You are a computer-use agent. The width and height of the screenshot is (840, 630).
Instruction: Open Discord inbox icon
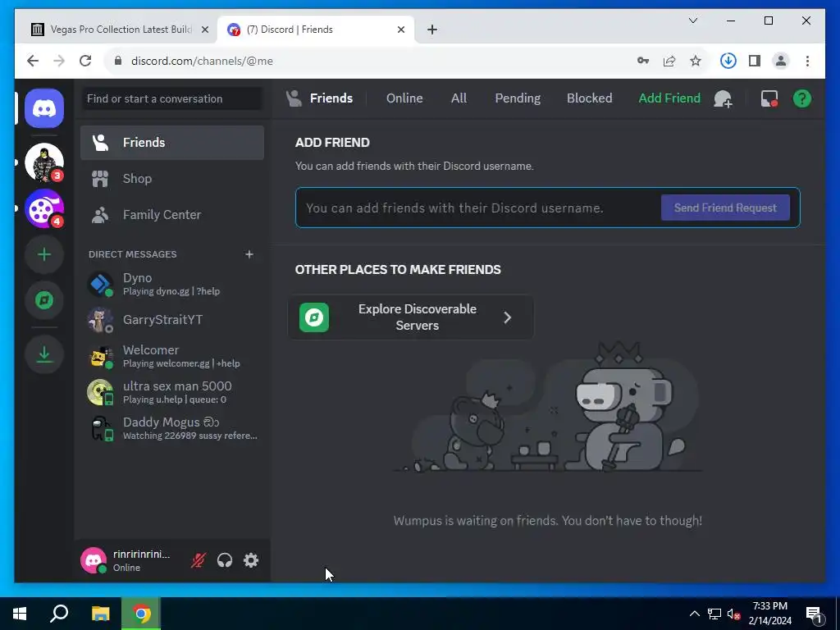click(769, 98)
